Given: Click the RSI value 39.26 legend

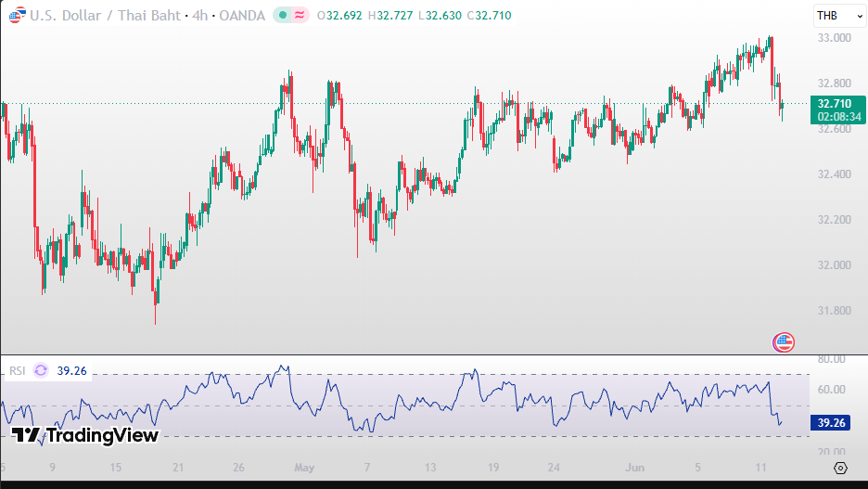Looking at the screenshot, I should point(72,370).
